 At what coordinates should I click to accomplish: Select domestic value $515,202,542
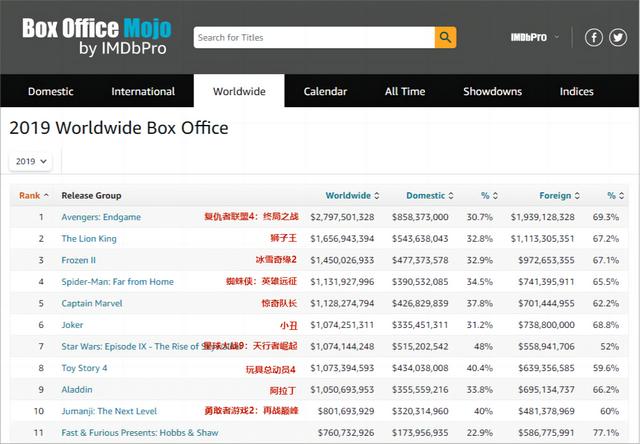point(420,346)
